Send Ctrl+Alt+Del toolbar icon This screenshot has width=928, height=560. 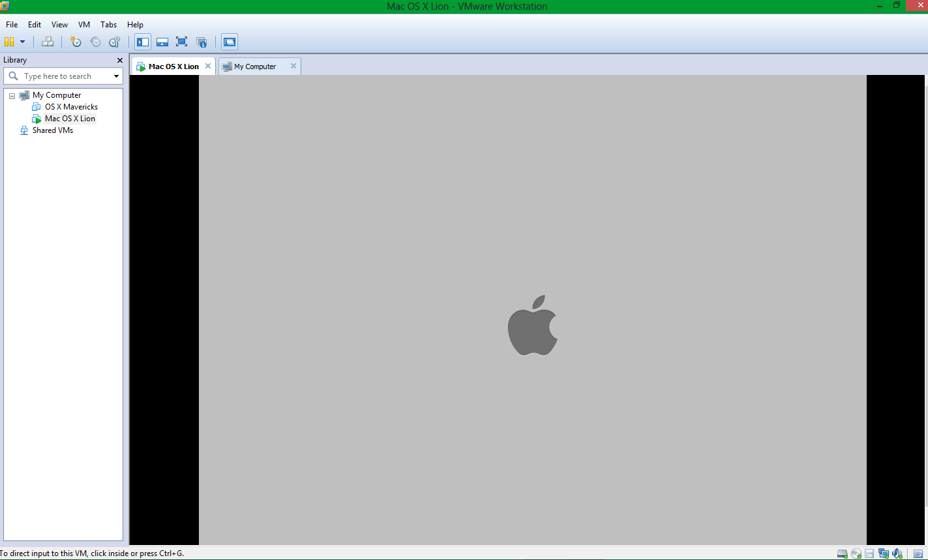[x=48, y=42]
